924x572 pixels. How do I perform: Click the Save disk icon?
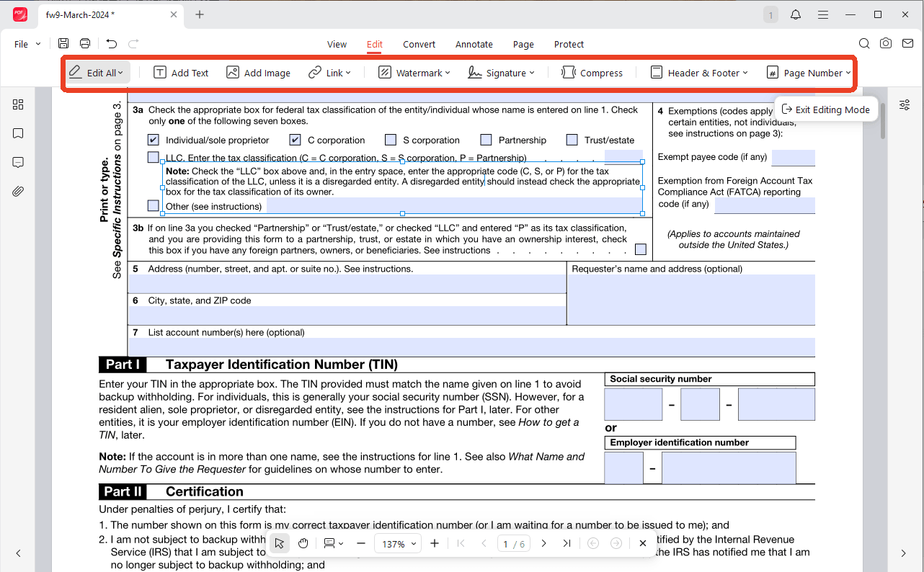click(x=63, y=44)
